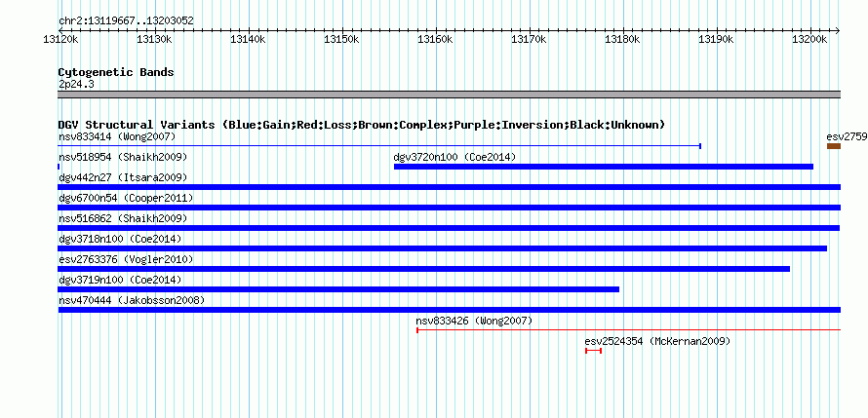
Task: Select the dgv3720n100 blue gain bar
Action: pyautogui.click(x=604, y=167)
